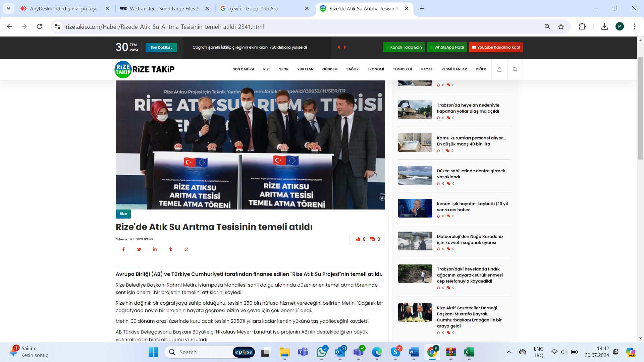
Task: Open File Explorer from taskbar
Action: 284,352
